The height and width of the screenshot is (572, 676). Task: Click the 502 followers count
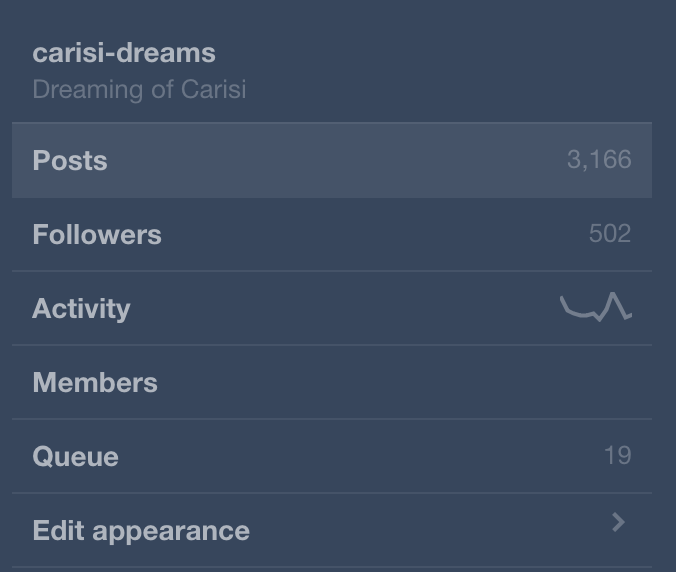click(x=610, y=234)
